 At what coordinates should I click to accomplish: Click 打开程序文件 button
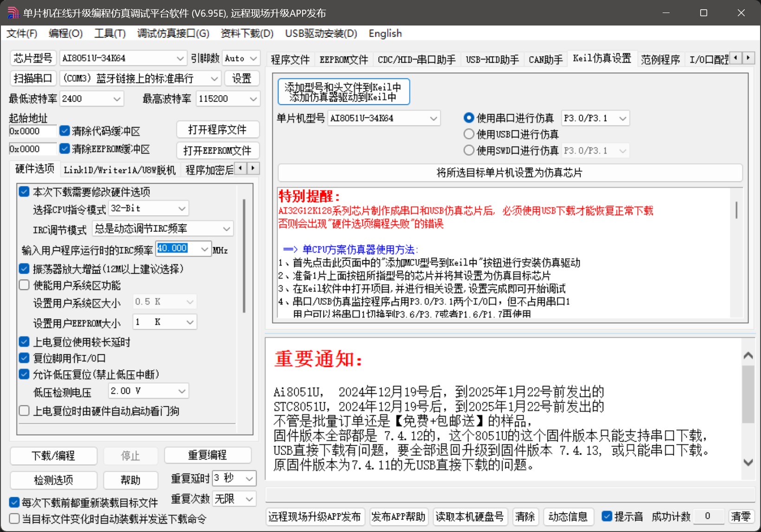[x=218, y=130]
